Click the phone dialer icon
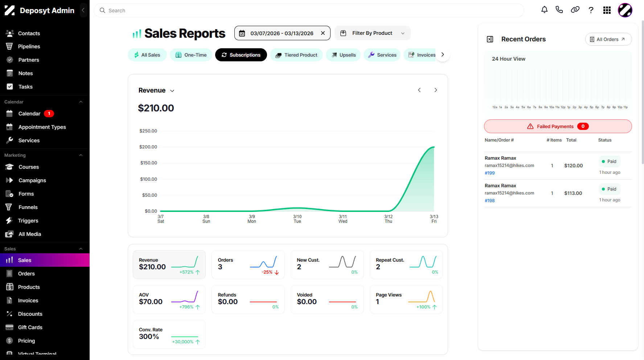 (x=559, y=10)
